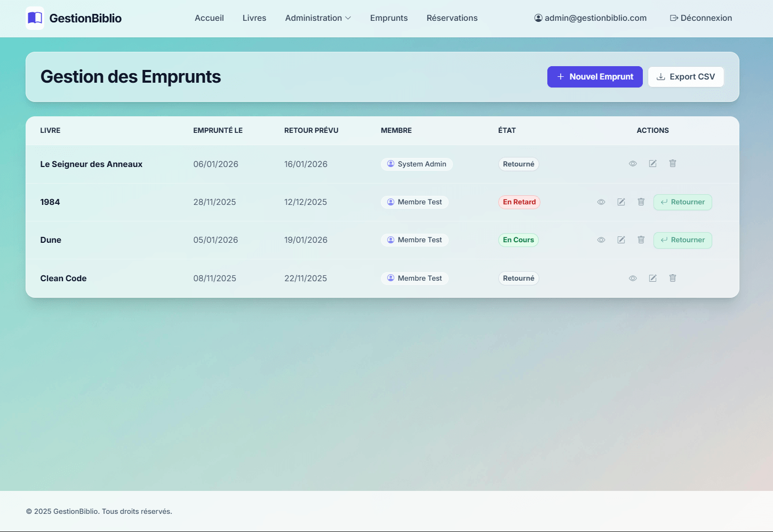Click the ÉTAT column header
Screen dimensions: 773x532
(507, 130)
